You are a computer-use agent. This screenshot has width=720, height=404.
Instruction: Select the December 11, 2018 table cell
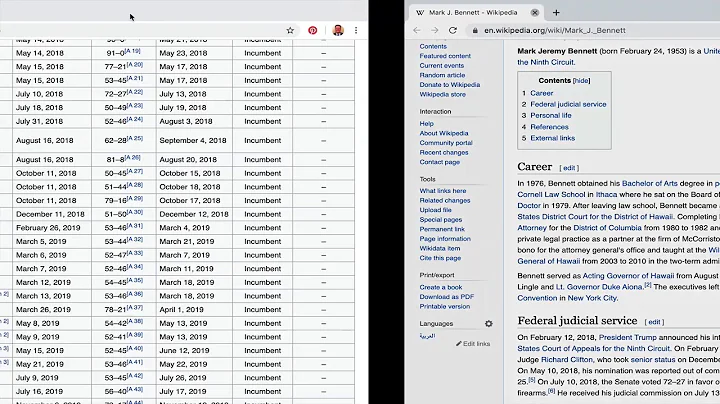50,214
